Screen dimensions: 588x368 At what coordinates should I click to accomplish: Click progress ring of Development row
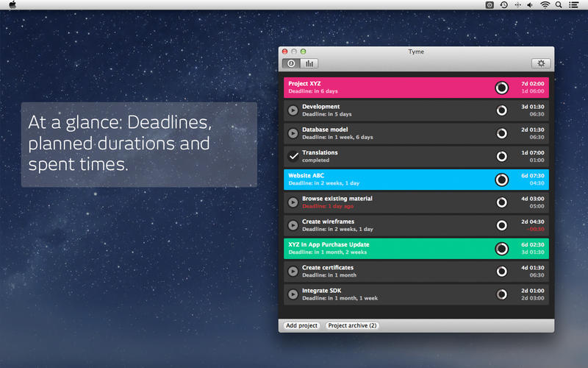click(x=501, y=110)
